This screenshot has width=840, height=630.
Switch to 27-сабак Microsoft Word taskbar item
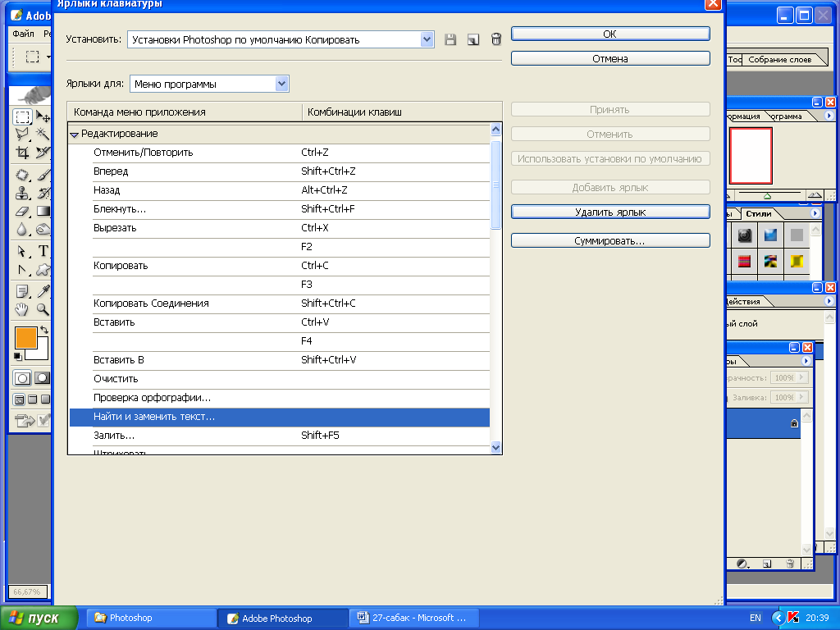coord(414,618)
